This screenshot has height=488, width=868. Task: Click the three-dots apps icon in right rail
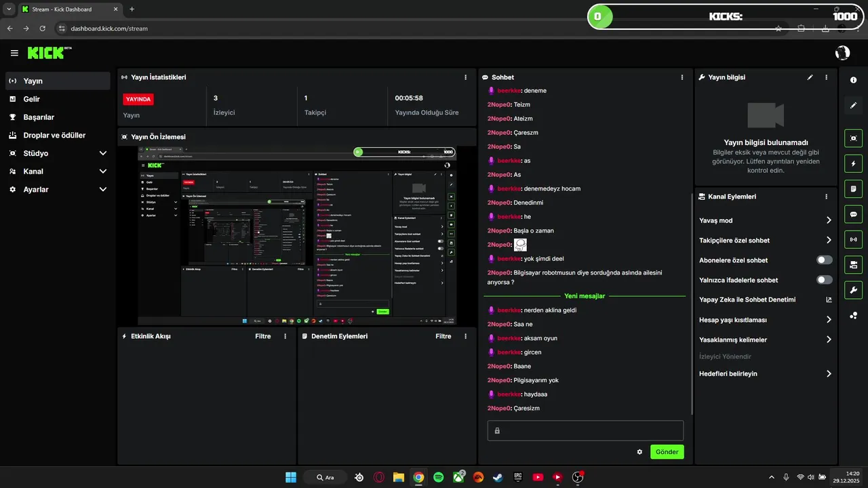click(x=853, y=315)
